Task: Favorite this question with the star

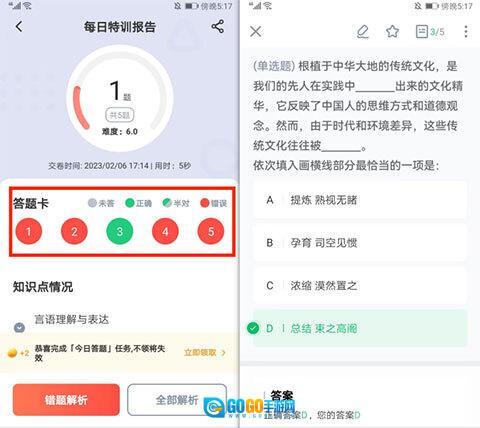Action: (392, 32)
